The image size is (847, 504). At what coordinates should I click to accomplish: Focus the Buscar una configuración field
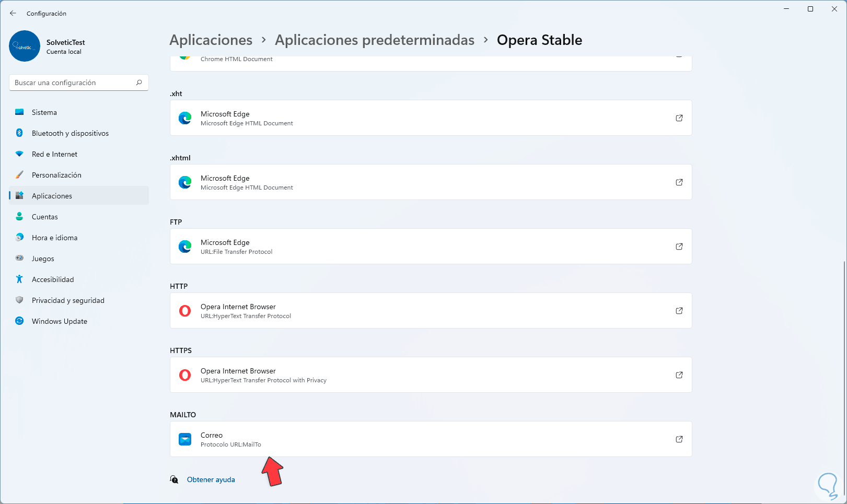73,83
